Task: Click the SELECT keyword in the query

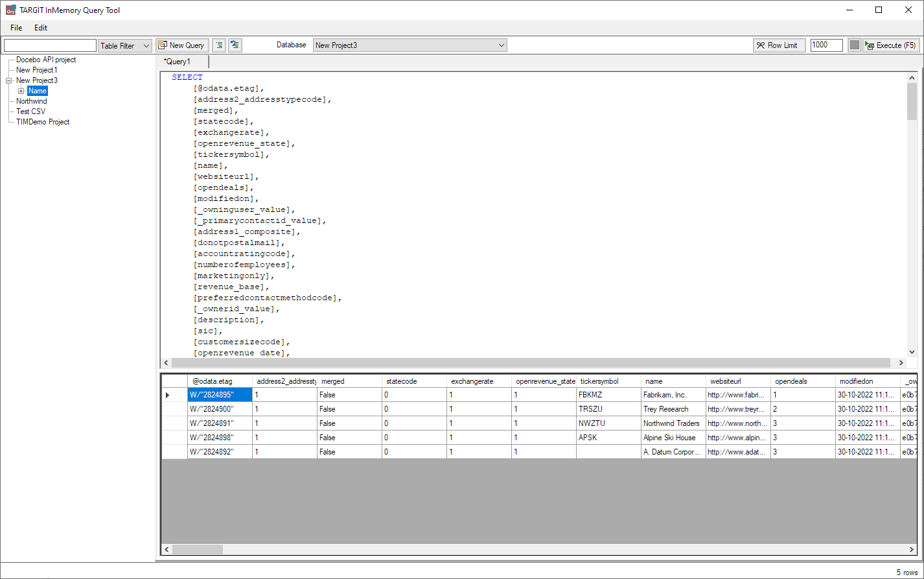Action: [187, 77]
